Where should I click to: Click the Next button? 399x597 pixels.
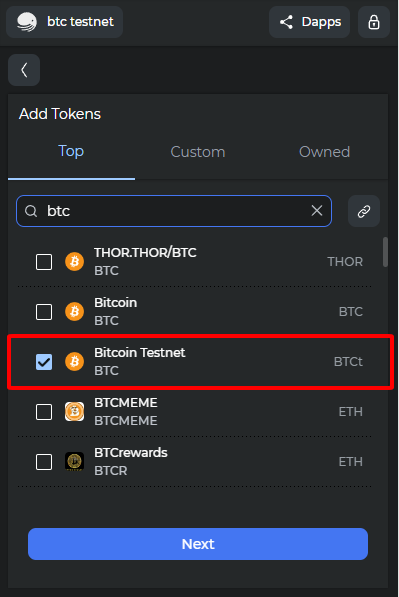198,544
